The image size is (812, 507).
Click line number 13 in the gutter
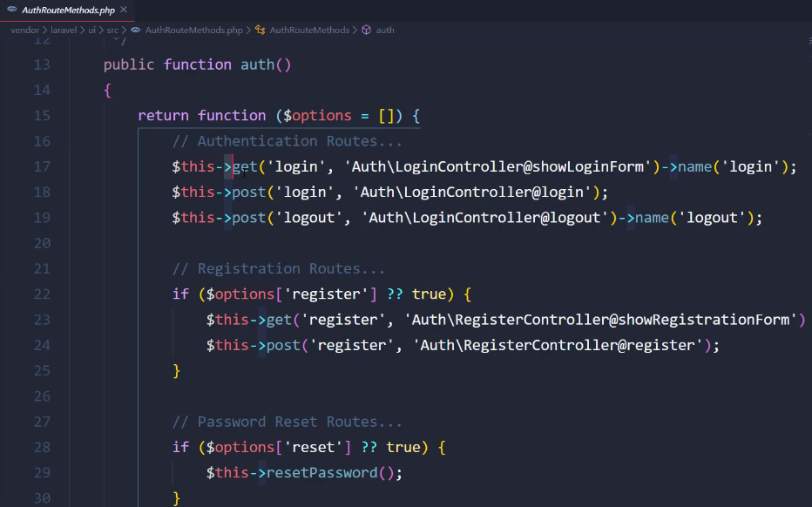(x=42, y=64)
